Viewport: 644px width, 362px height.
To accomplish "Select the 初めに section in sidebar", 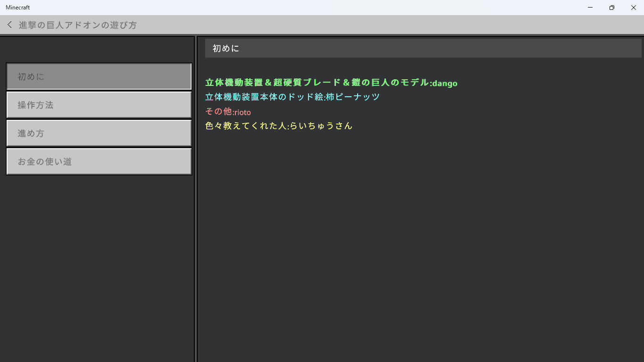I will (99, 76).
